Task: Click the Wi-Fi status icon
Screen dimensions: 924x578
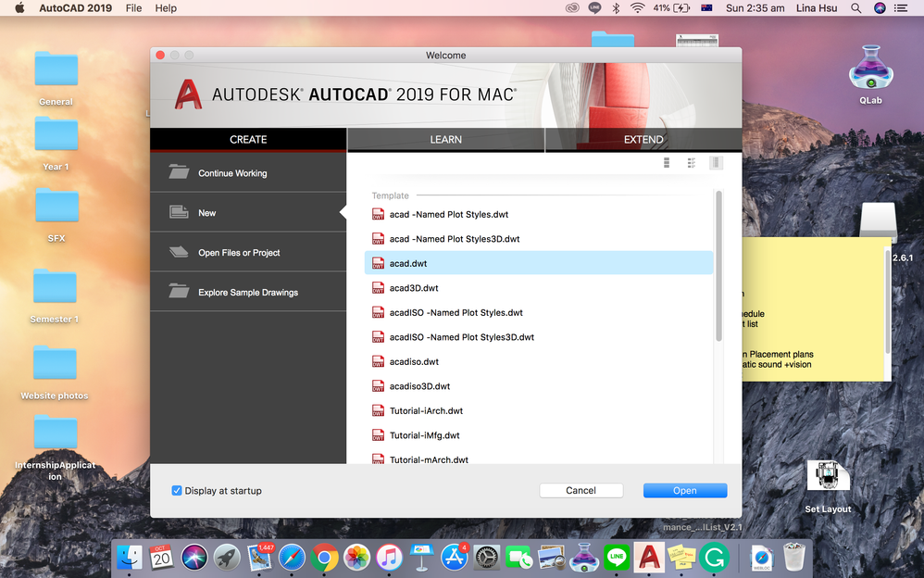Action: 637,8
